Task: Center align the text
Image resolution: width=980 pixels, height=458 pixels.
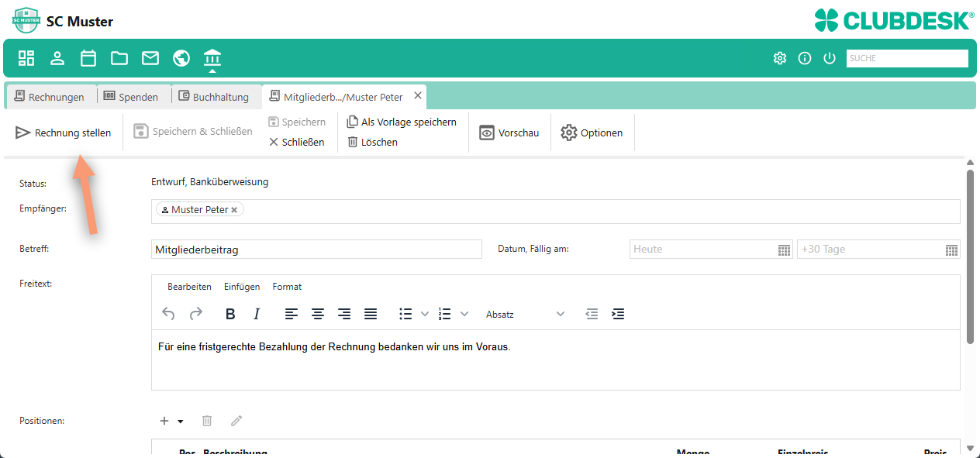Action: point(318,314)
